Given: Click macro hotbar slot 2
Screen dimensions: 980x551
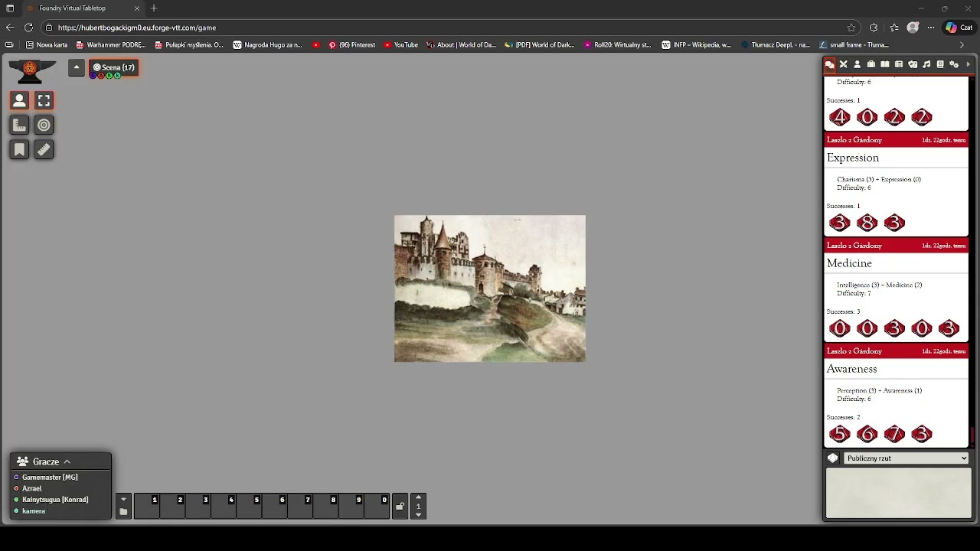Looking at the screenshot, I should pos(172,506).
